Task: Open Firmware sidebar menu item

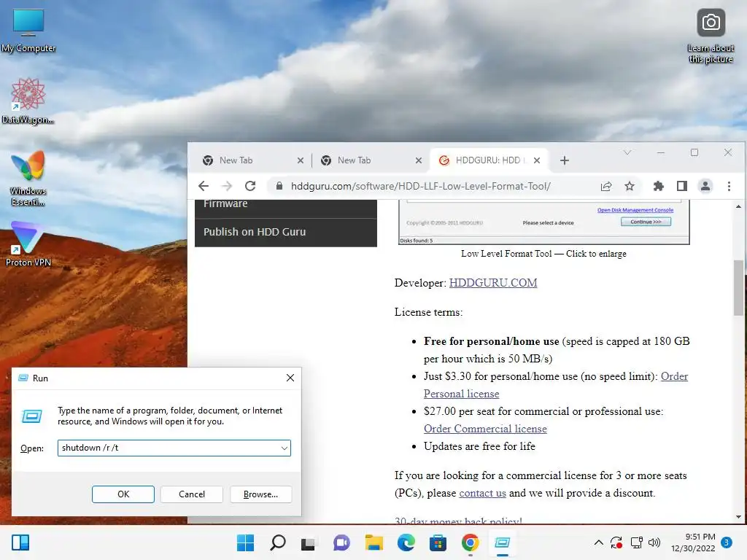Action: pos(286,206)
